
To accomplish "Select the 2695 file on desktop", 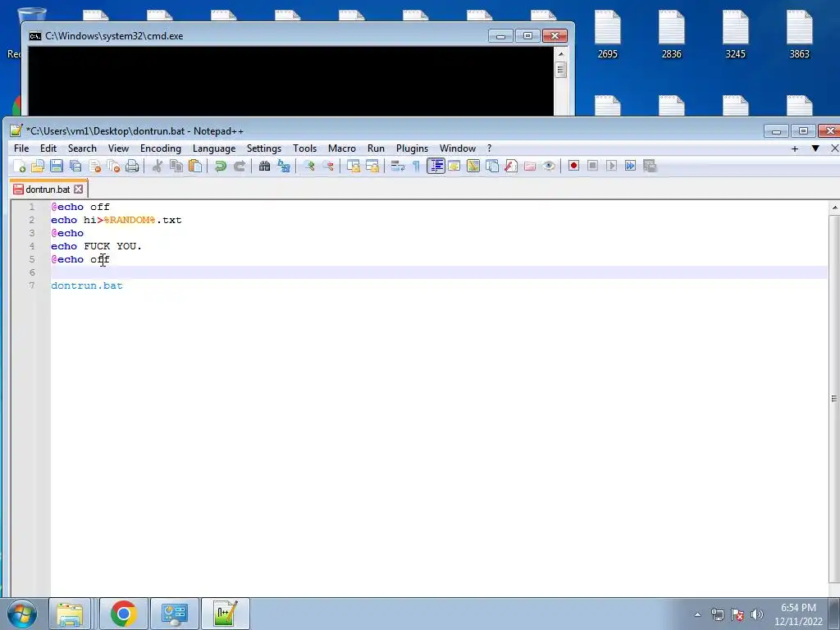I will click(608, 34).
